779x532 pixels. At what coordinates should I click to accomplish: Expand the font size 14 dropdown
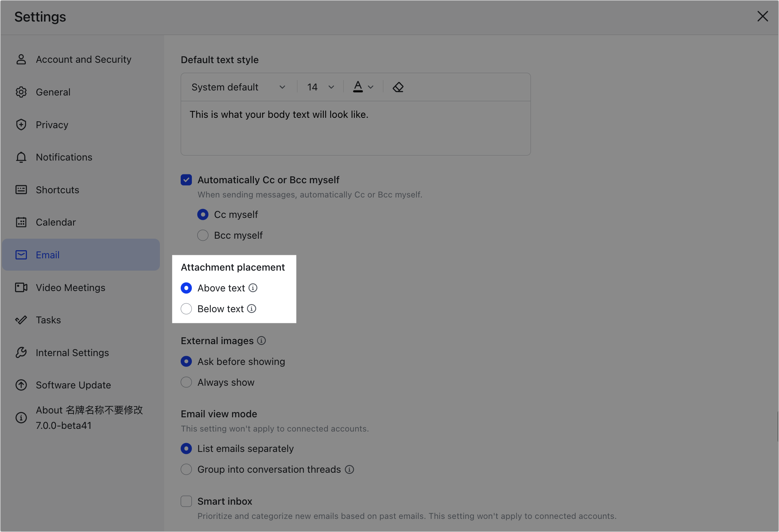(320, 87)
